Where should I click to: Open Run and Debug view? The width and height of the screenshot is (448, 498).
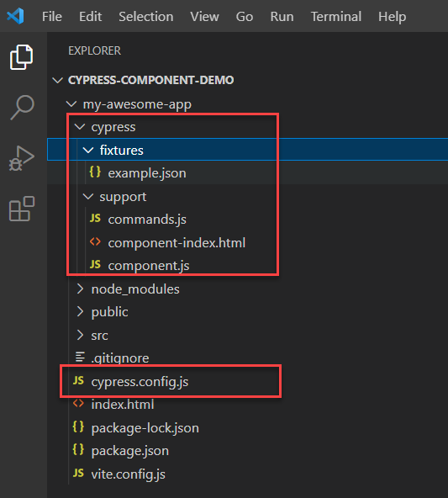pos(21,158)
